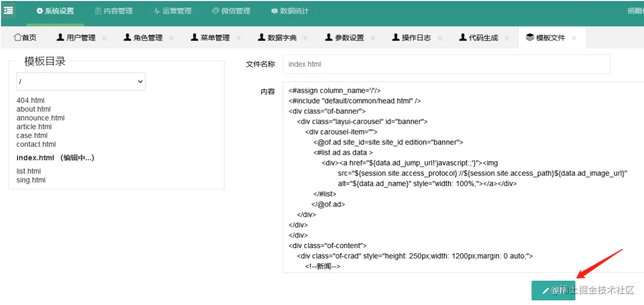Open the article.html template file
The image size is (644, 305).
[x=34, y=127]
